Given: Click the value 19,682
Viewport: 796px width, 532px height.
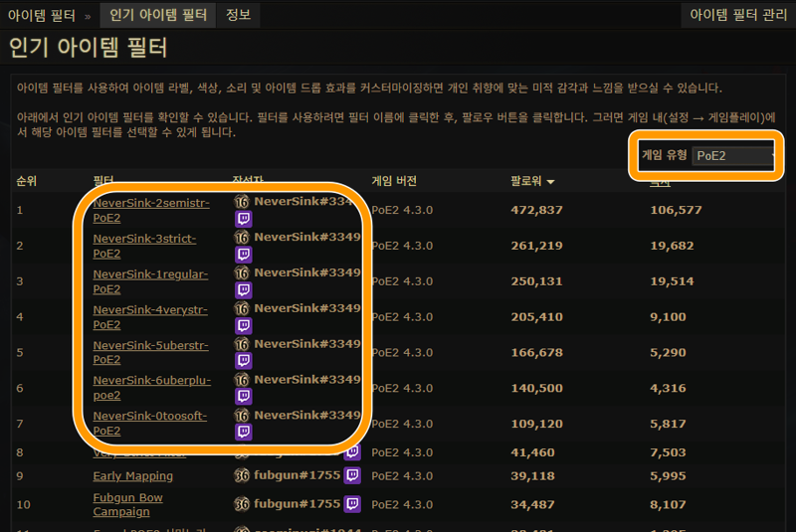Looking at the screenshot, I should click(672, 246).
